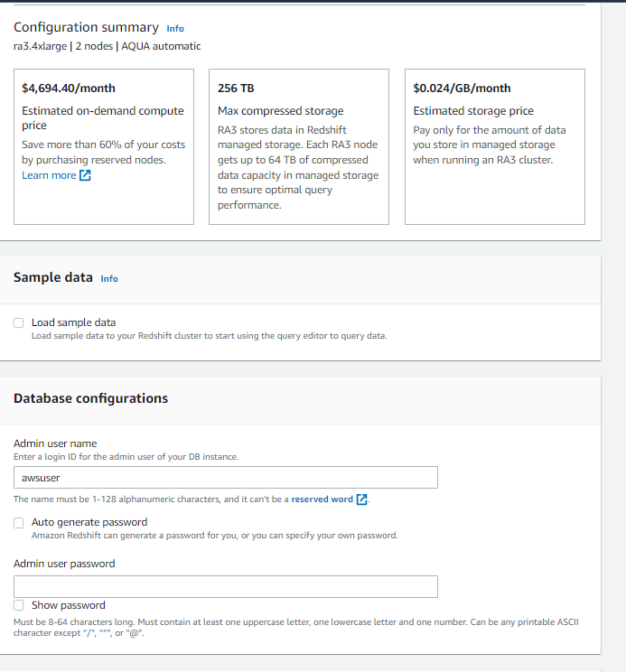Click the Database configurations section header

[91, 398]
